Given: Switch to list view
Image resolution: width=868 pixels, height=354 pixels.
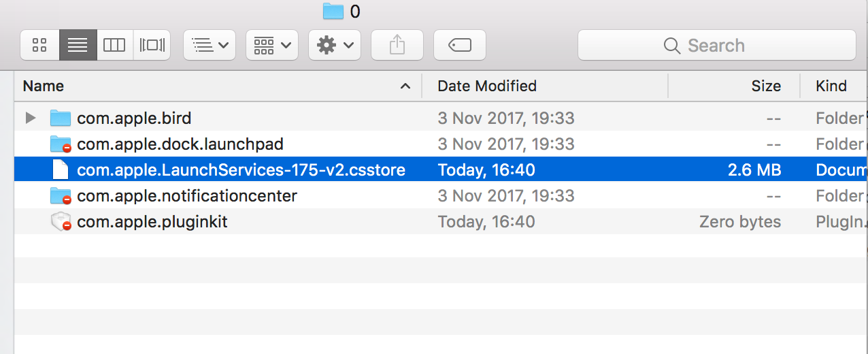Looking at the screenshot, I should [78, 46].
